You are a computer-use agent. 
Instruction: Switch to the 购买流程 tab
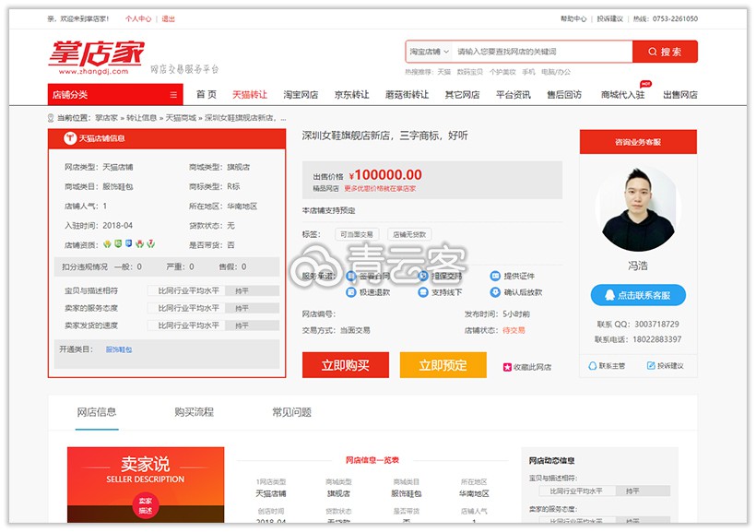(x=195, y=412)
